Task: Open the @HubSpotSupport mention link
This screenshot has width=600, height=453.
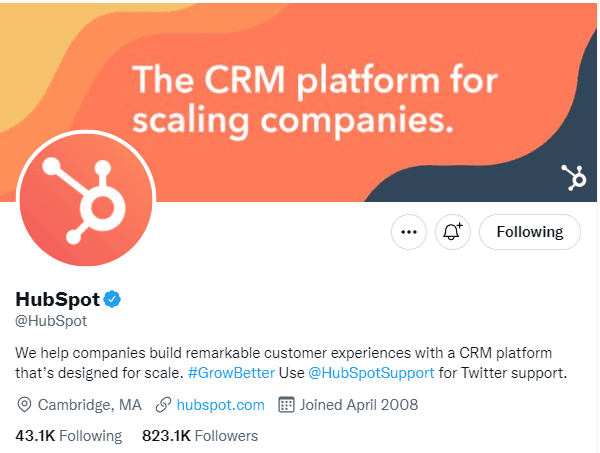Action: coord(371,373)
